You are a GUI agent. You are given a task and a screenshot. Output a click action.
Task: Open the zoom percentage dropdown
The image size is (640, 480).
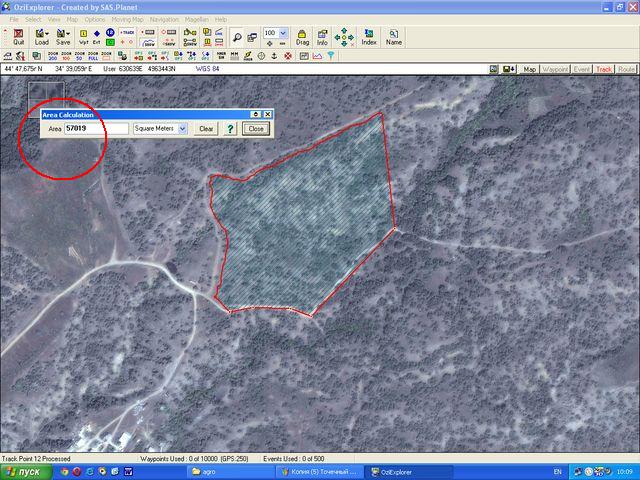283,33
